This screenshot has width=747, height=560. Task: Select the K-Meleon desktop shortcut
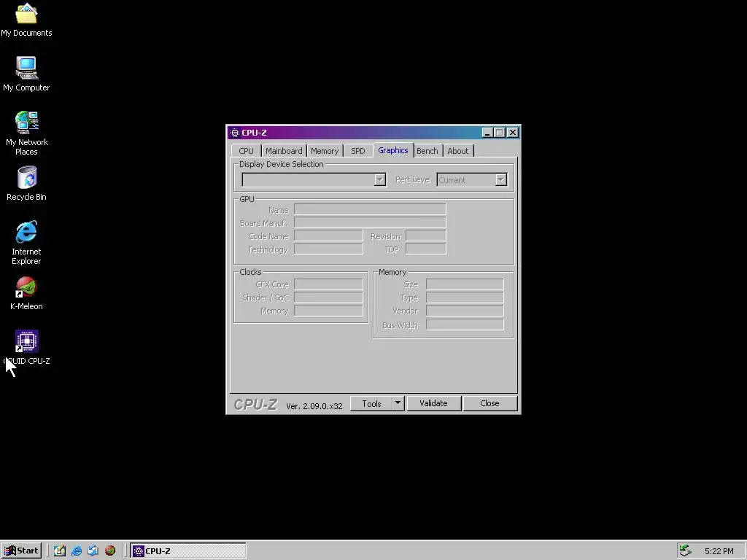coord(26,293)
